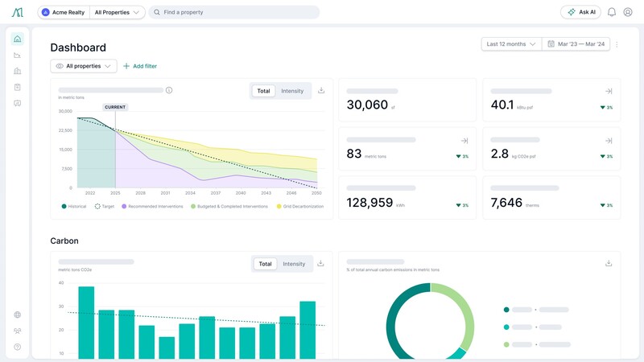Click the Grid Decarbonization yellow legend swatch
This screenshot has height=362, width=644.
click(279, 207)
